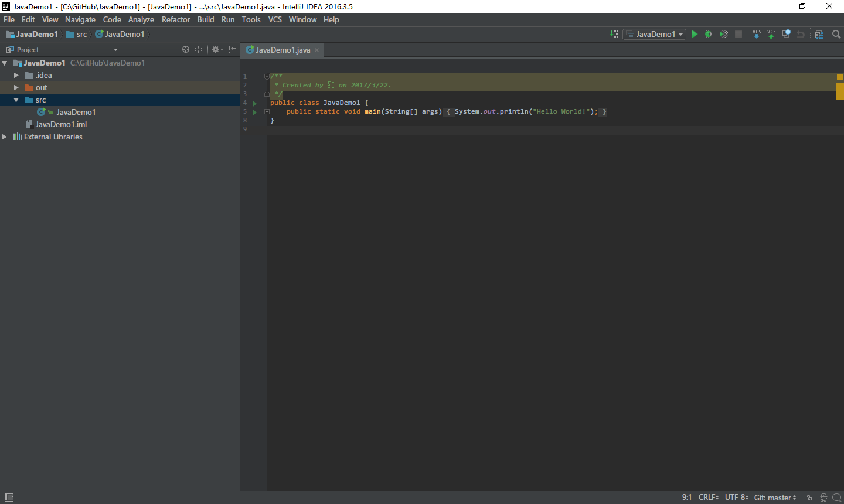Viewport: 844px width, 504px height.
Task: Expand the .idea folder arrow
Action: point(16,75)
